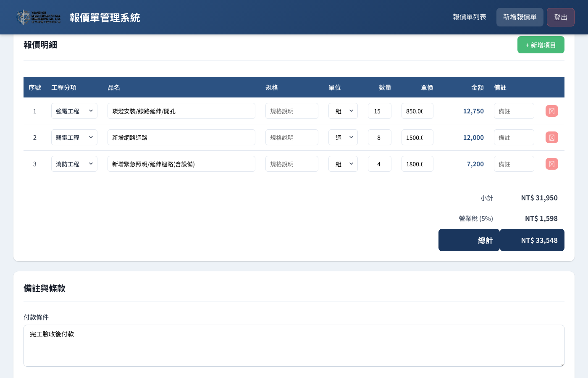This screenshot has width=588, height=378.
Task: Click the 登出 button to log out
Action: click(x=561, y=17)
